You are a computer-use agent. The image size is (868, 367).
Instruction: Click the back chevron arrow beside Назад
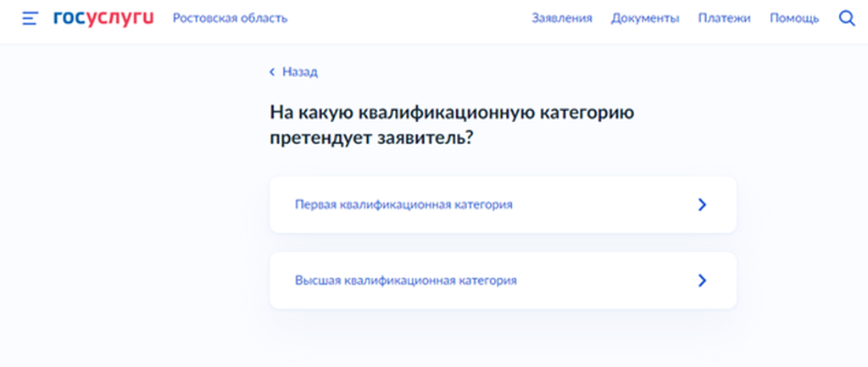[x=272, y=72]
